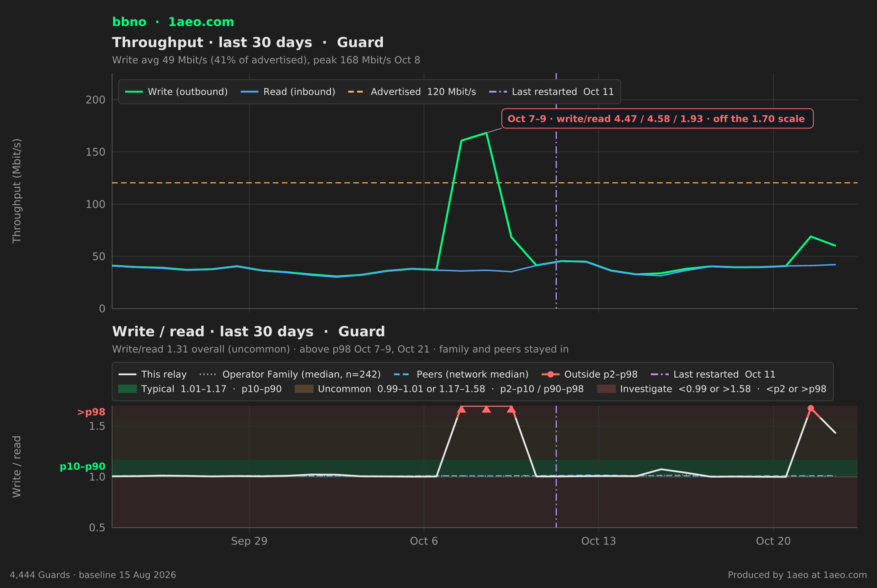Click 'Last restarted Oct 11' in throughput legend
Viewport: 877px width, 588px height.
click(551, 92)
